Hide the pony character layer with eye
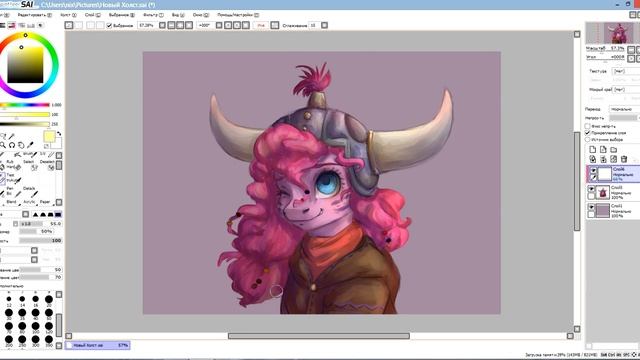Viewport: 640px width, 360px height. [591, 189]
